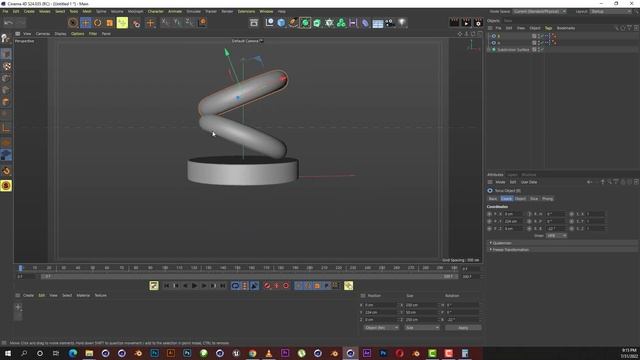Image resolution: width=640 pixels, height=360 pixels.
Task: Open viewport Filter menu
Action: [93, 33]
